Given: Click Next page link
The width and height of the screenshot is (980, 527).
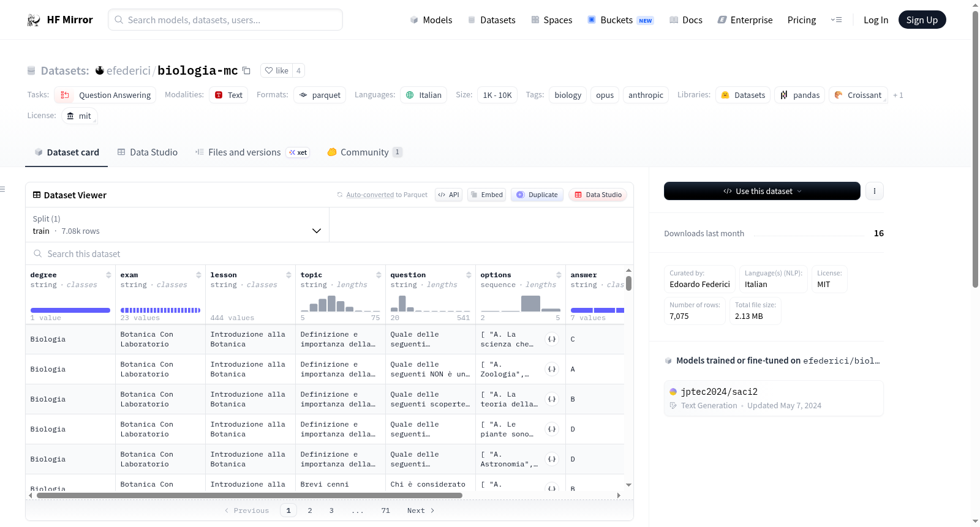Looking at the screenshot, I should pyautogui.click(x=421, y=510).
